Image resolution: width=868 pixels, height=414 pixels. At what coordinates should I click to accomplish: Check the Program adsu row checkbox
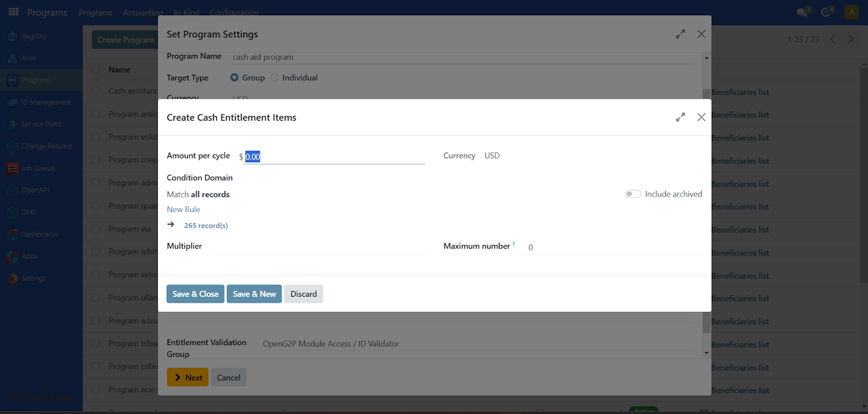96,321
